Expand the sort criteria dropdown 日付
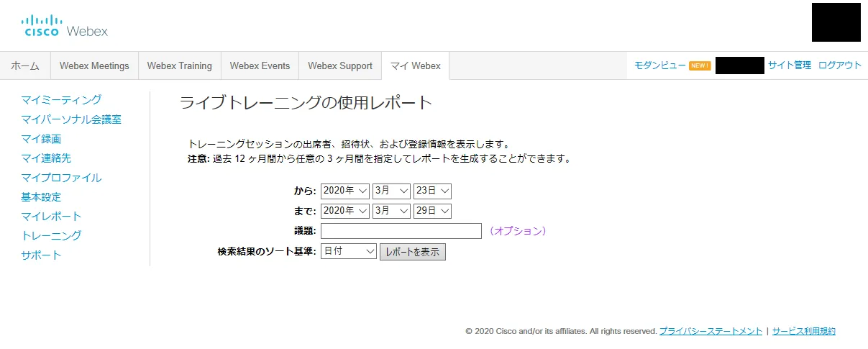 pos(349,252)
